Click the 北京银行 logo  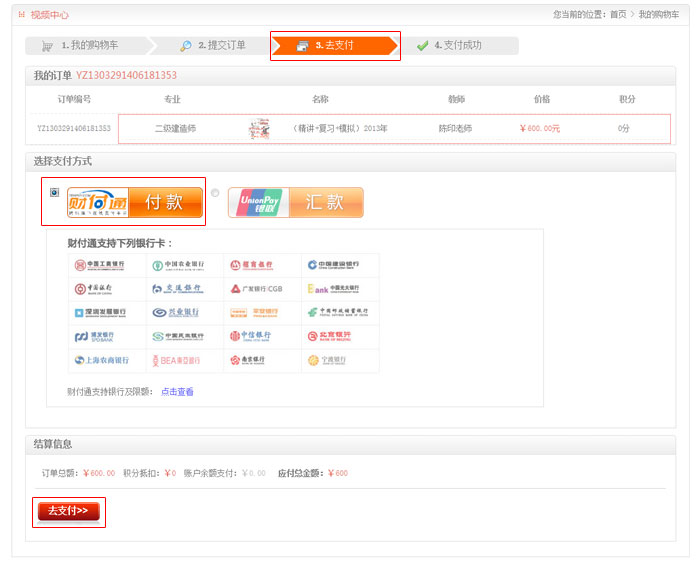point(329,336)
